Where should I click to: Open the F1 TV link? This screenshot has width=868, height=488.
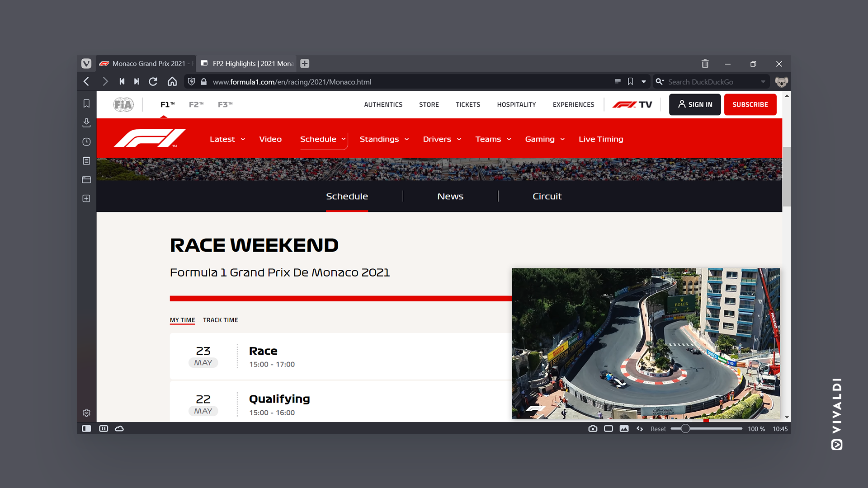coord(632,104)
